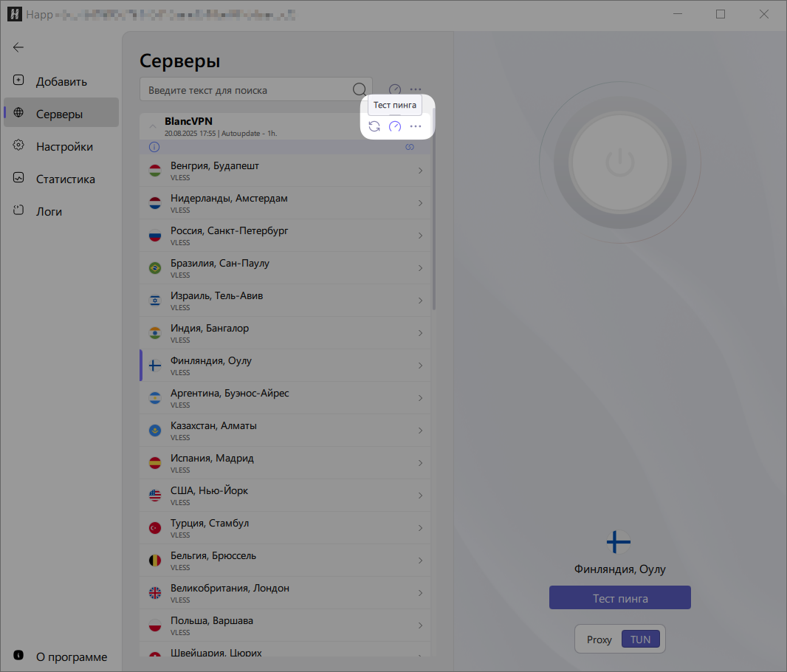Click the purple Тест пинга button
The height and width of the screenshot is (672, 787).
point(619,598)
